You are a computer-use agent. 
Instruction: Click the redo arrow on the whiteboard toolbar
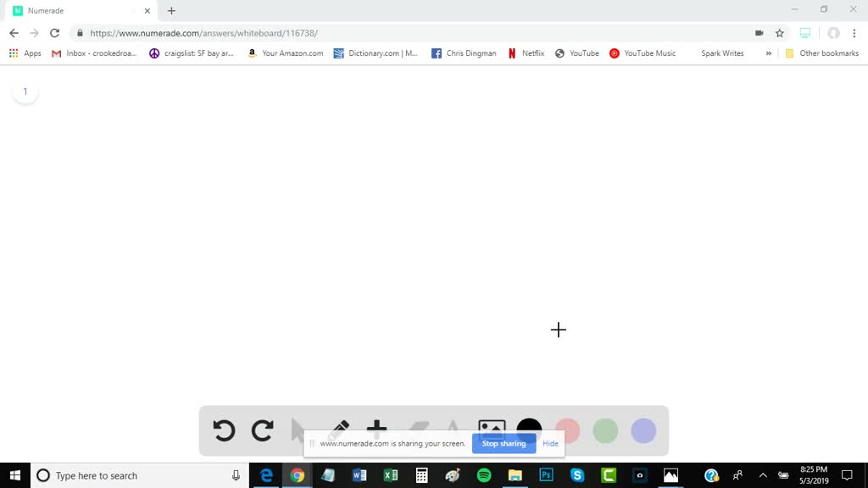tap(262, 430)
